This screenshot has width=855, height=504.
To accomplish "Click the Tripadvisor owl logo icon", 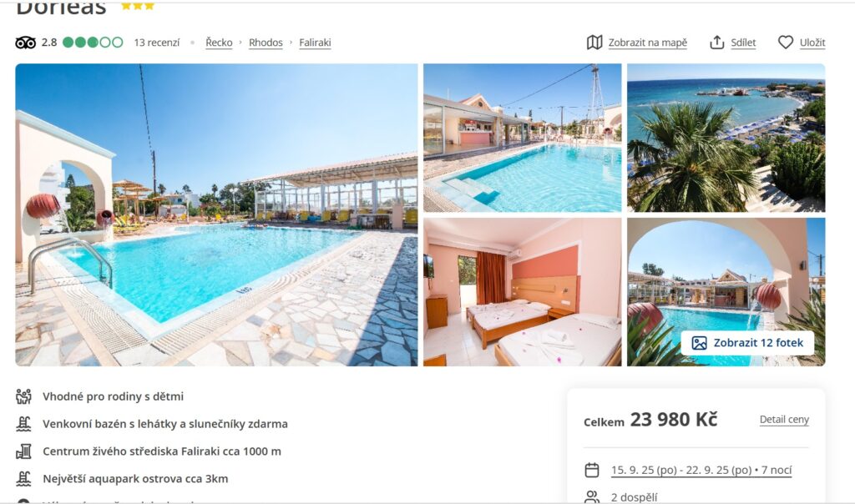I will tap(25, 43).
